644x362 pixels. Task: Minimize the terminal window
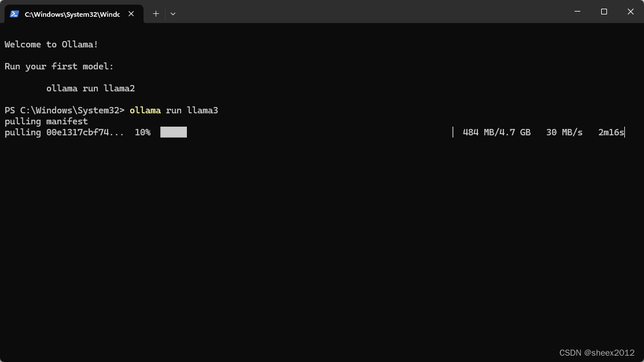(x=577, y=12)
